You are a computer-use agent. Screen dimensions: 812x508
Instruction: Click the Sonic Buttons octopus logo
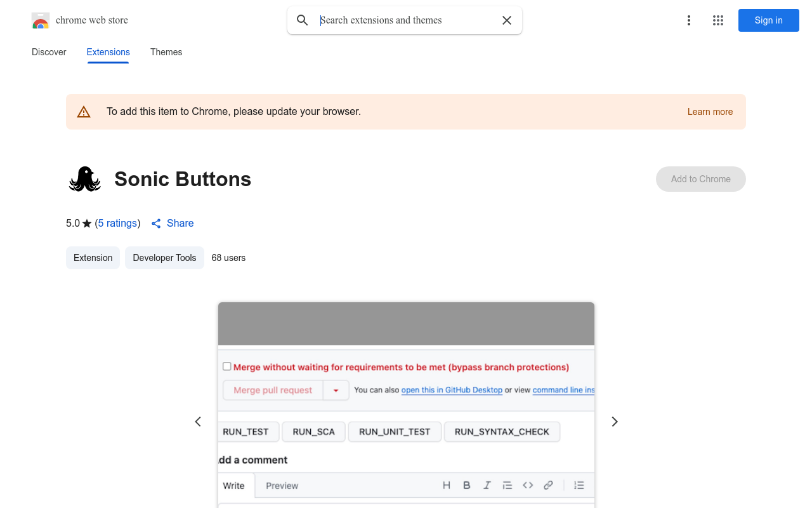[85, 179]
